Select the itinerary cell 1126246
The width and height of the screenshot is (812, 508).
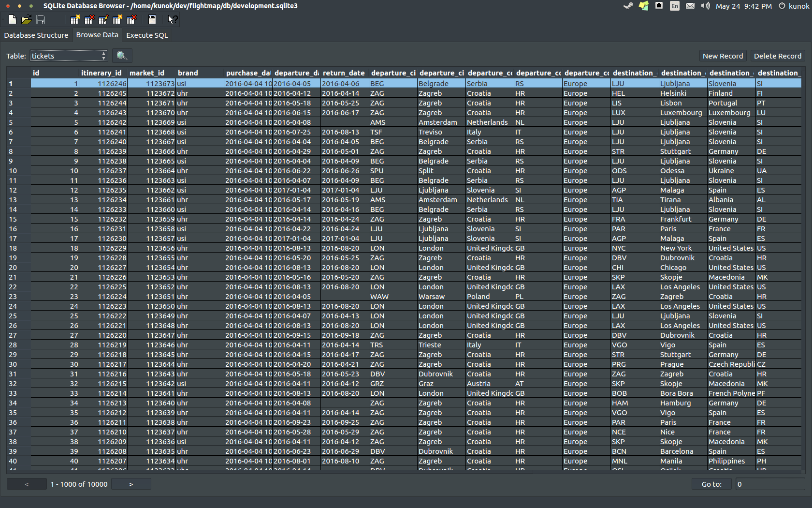coord(103,84)
